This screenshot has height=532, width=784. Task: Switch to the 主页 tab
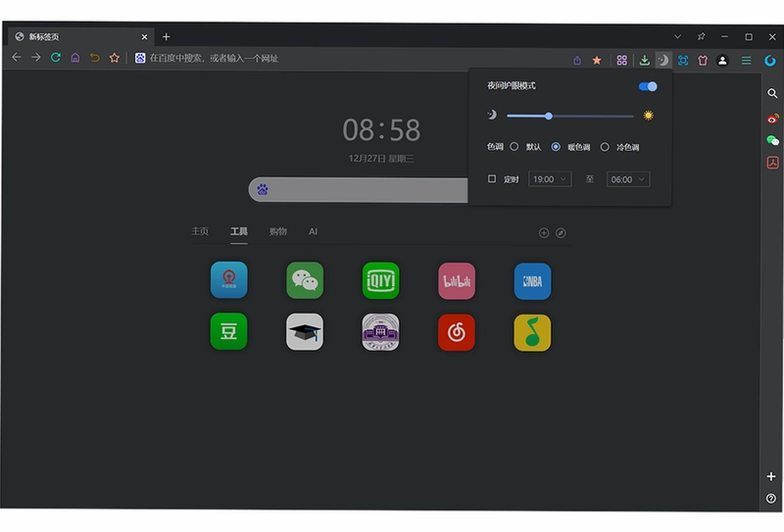click(200, 231)
